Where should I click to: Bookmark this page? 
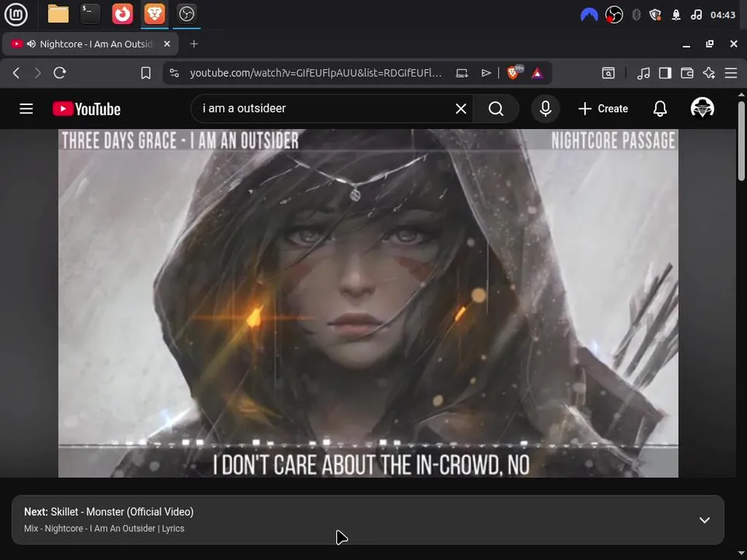click(x=146, y=73)
